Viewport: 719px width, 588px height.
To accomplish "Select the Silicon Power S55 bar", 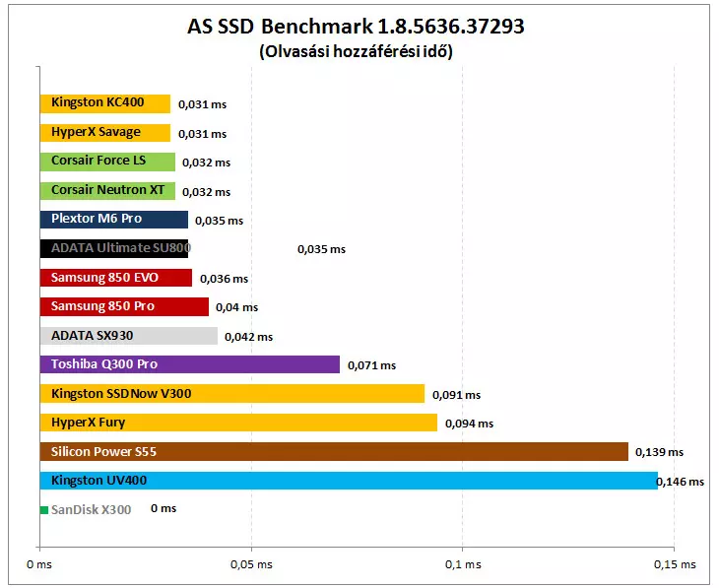I will tap(334, 452).
